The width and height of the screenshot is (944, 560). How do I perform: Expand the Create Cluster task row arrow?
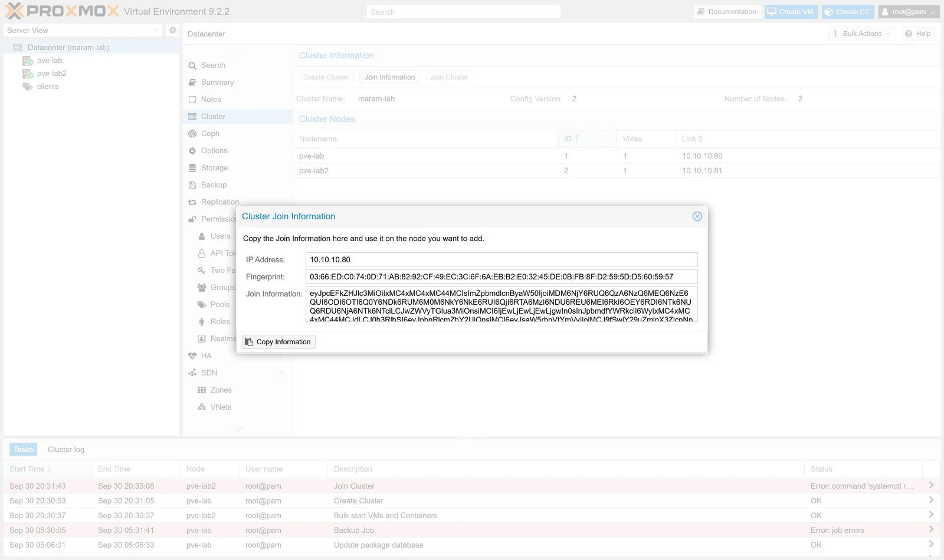tap(931, 500)
